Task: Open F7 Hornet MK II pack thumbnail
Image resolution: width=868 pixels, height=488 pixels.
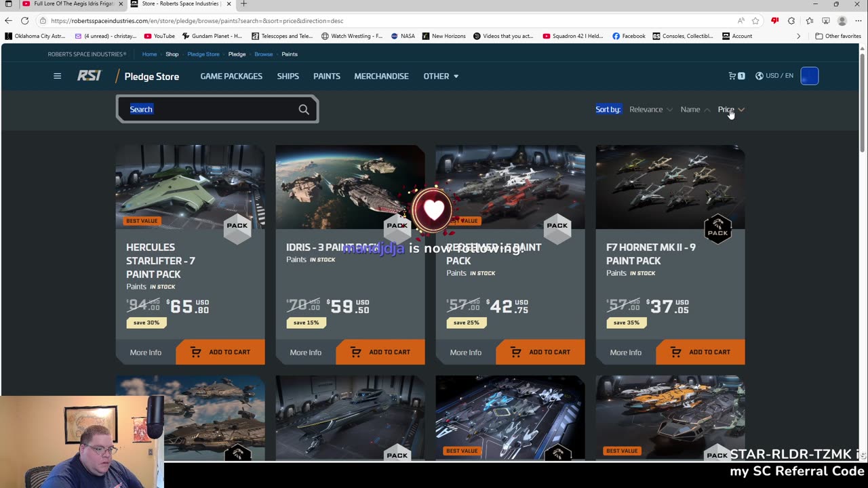Action: (x=670, y=187)
